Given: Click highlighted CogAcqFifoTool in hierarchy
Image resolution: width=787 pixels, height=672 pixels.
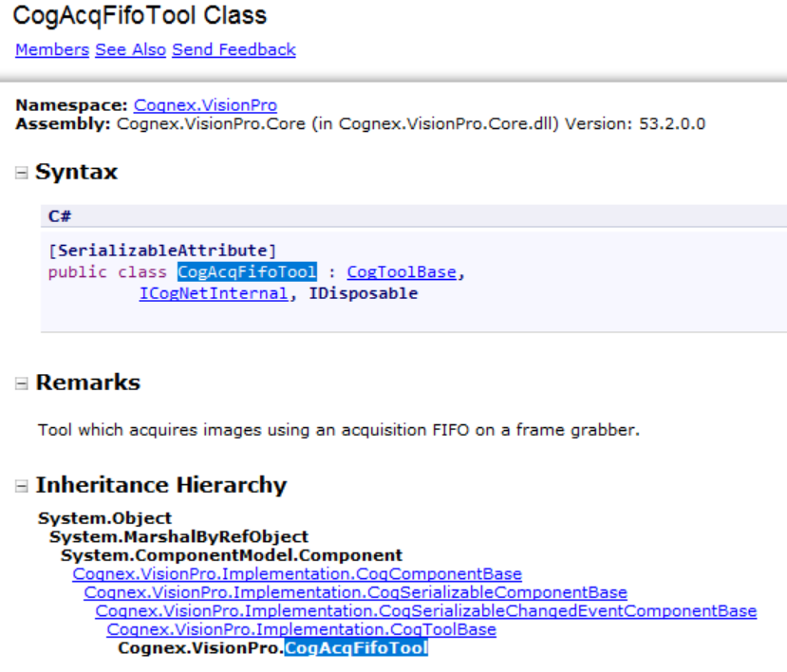Looking at the screenshot, I should coord(356,648).
